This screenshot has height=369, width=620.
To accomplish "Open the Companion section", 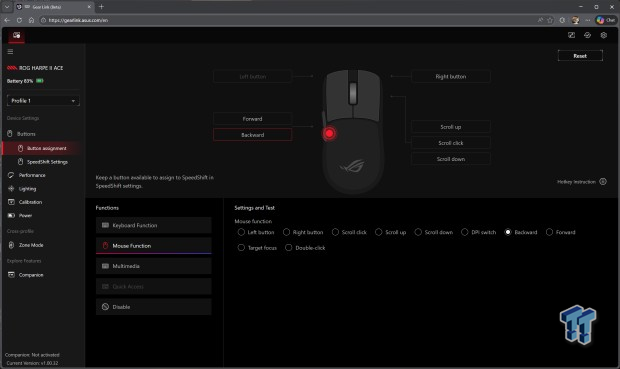I will coord(31,274).
